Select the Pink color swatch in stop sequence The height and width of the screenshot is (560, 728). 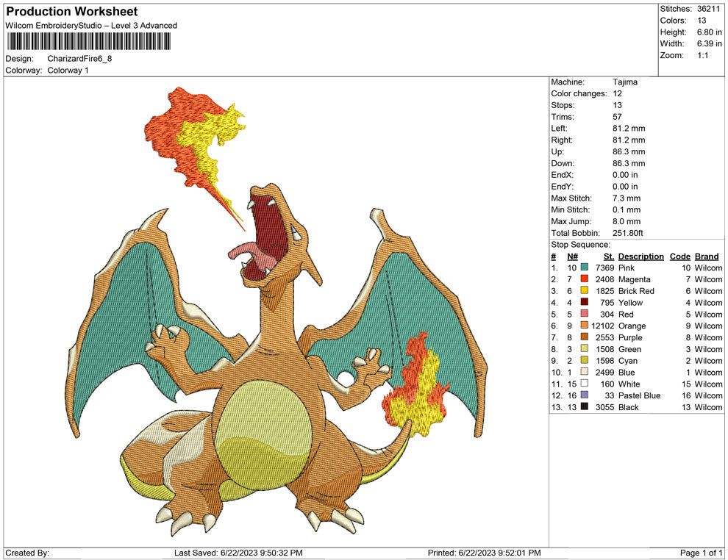coord(583,268)
